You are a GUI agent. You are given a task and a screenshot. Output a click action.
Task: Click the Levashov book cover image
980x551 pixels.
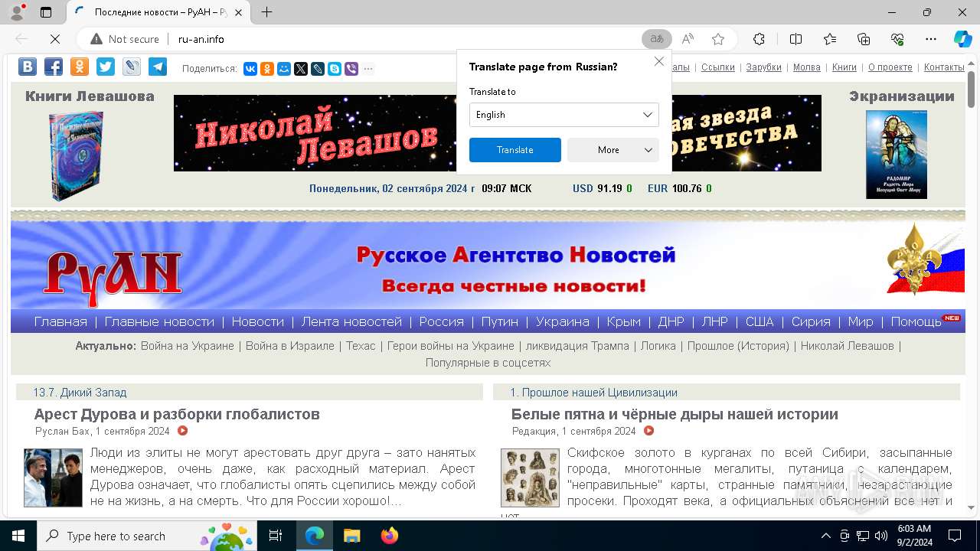76,156
